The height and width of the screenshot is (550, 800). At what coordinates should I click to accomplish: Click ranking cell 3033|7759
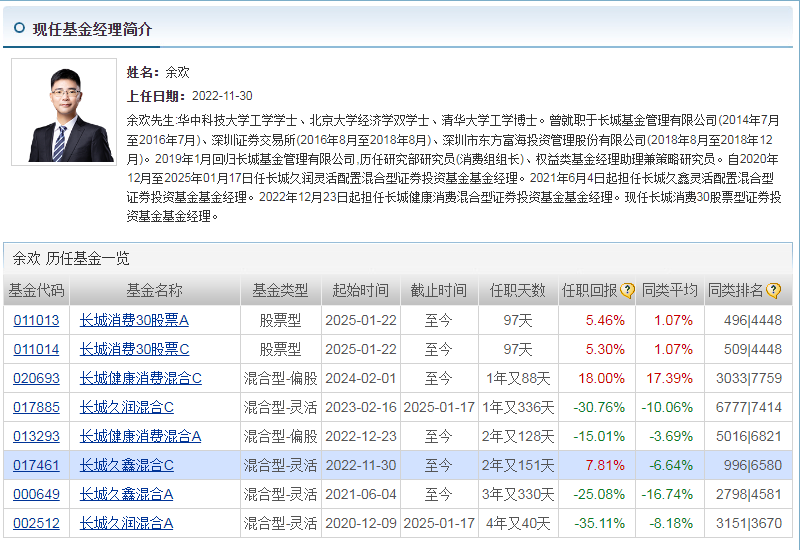[748, 379]
